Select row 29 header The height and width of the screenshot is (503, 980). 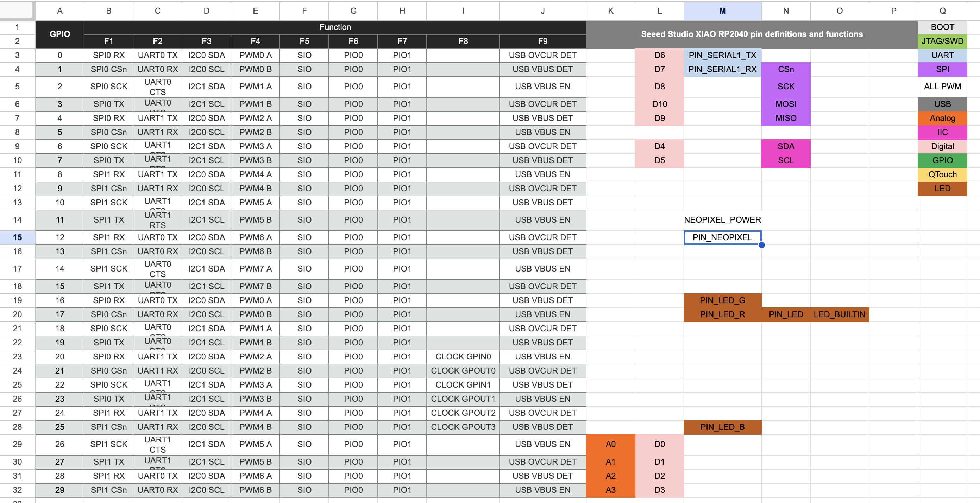click(18, 445)
